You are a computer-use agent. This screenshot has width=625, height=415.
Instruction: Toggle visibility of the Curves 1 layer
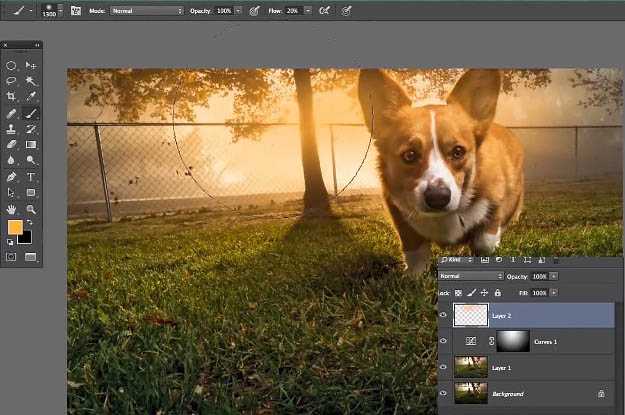(x=444, y=341)
